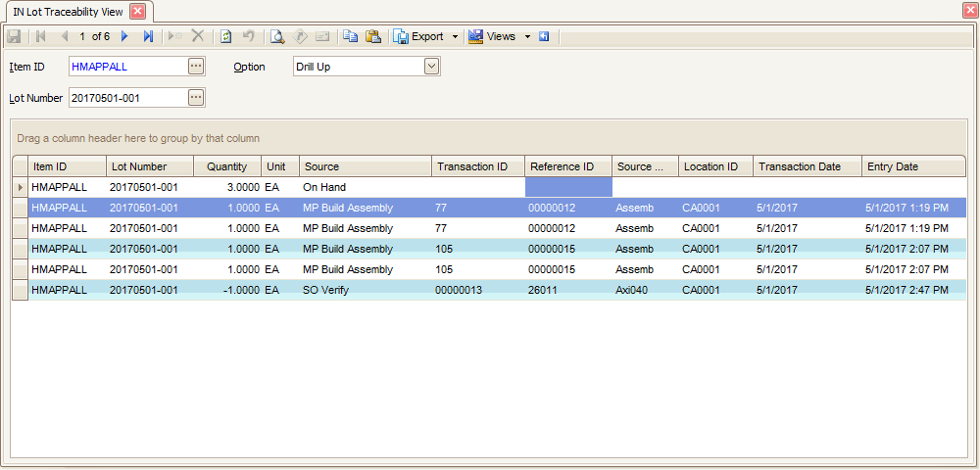Sort by the Transaction Date column header
The height and width of the screenshot is (470, 980).
[x=807, y=166]
